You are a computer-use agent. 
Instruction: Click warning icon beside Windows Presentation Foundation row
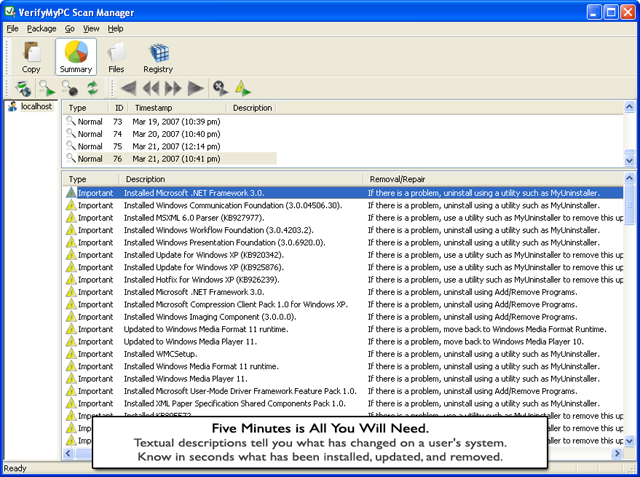pyautogui.click(x=71, y=242)
